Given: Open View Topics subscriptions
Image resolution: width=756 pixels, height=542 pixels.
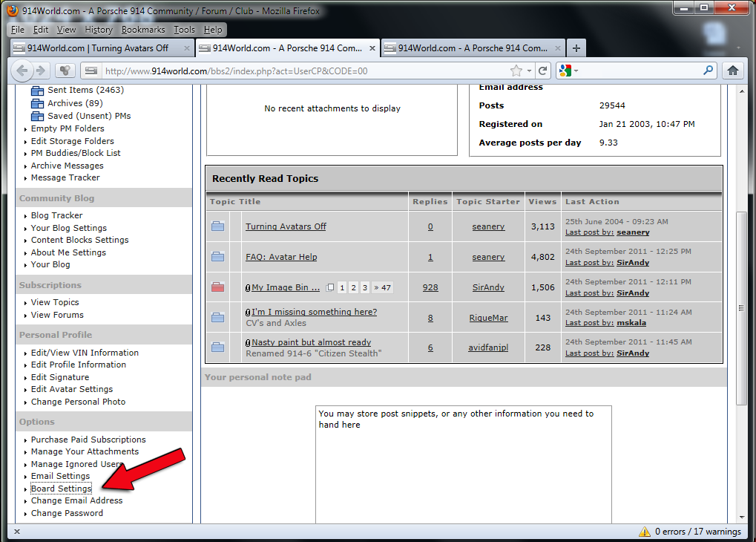Looking at the screenshot, I should coord(55,302).
